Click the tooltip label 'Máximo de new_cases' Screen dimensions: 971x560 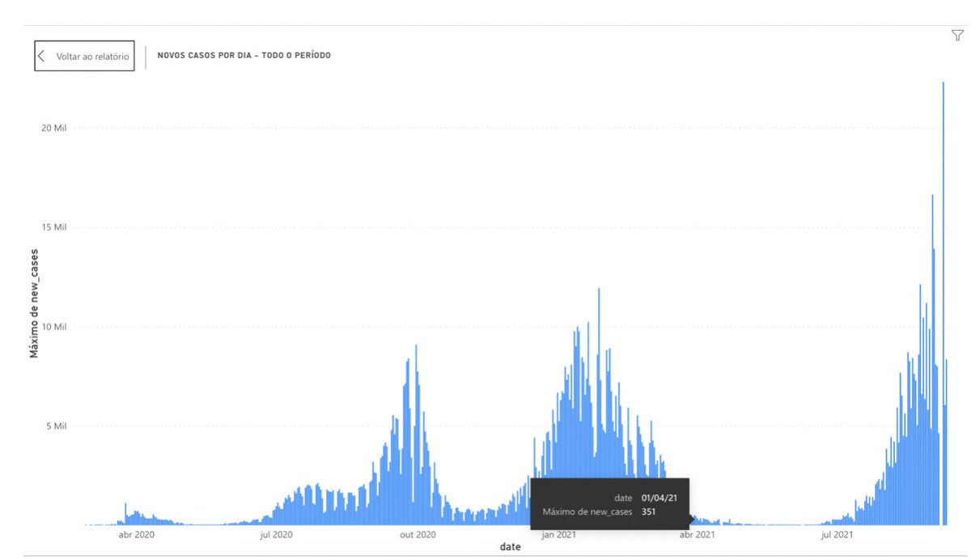[587, 511]
